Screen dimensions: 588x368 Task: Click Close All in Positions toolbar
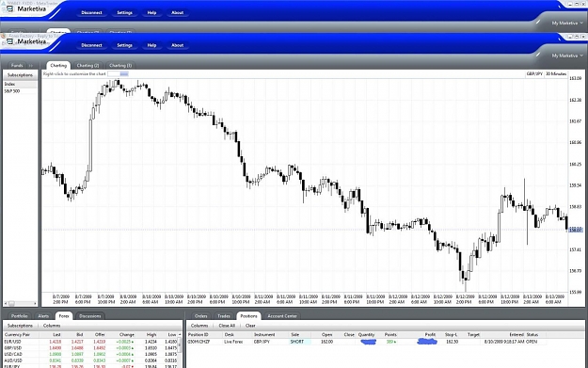coord(227,326)
